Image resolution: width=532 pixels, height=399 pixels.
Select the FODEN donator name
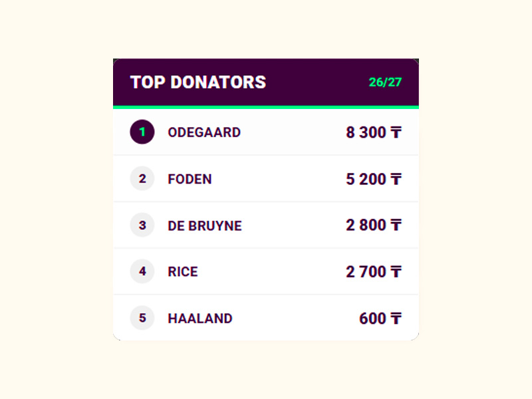[x=190, y=179]
